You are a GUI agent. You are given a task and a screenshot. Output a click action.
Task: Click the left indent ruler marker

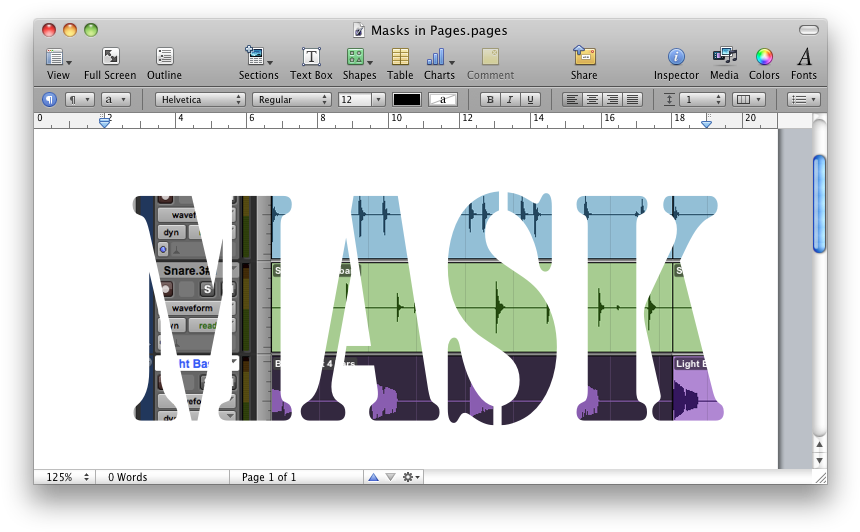pos(104,122)
